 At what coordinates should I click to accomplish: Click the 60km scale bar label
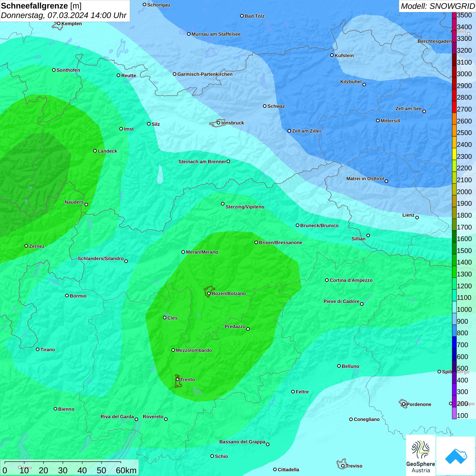click(126, 471)
